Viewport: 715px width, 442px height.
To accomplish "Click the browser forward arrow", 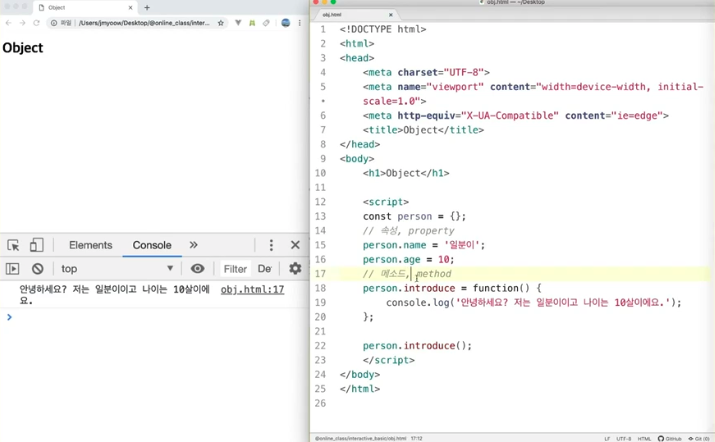I will (22, 23).
